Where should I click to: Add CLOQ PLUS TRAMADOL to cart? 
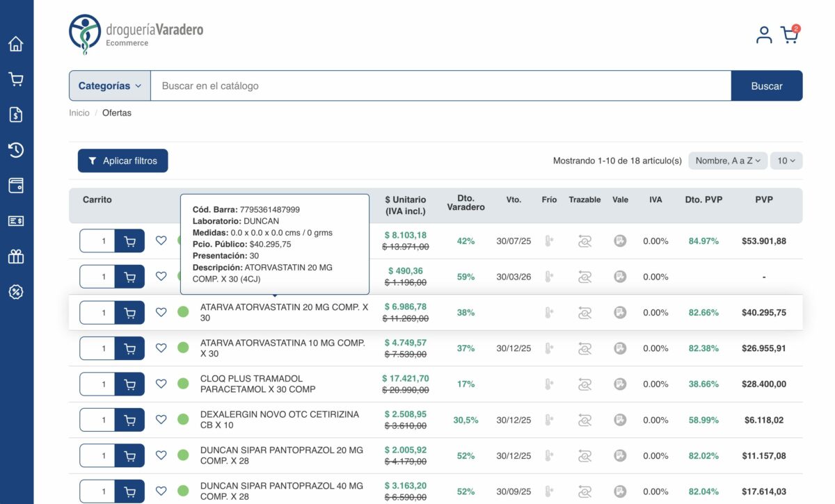tap(129, 384)
